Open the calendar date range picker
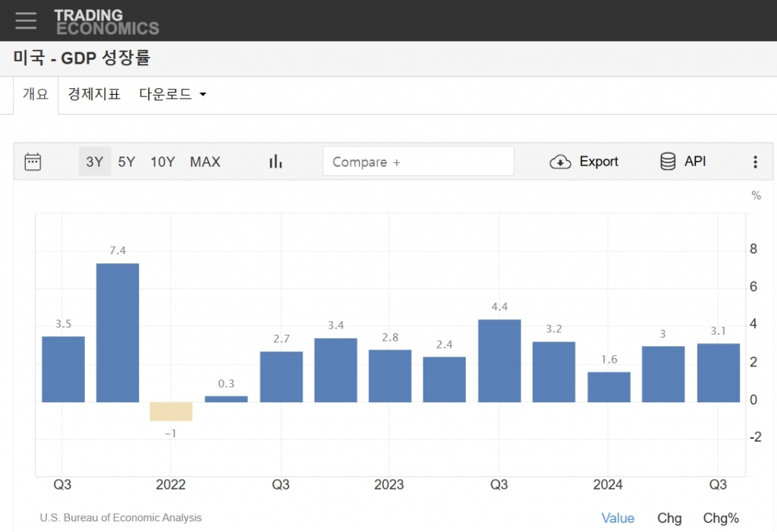Screen dimensions: 777x532 pos(33,162)
